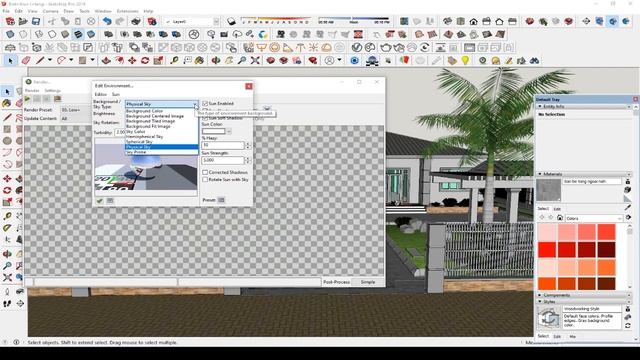Click the Sun Strength input field
The height and width of the screenshot is (360, 640).
tap(223, 160)
